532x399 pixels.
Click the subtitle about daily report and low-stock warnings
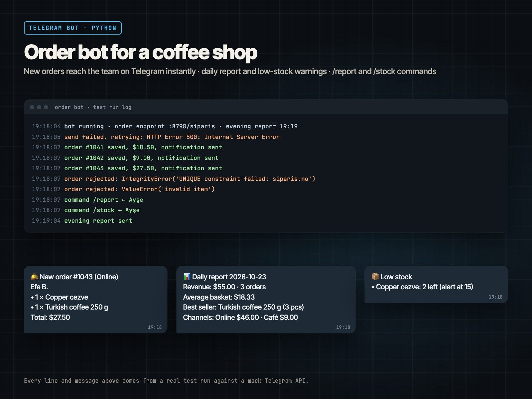point(230,71)
